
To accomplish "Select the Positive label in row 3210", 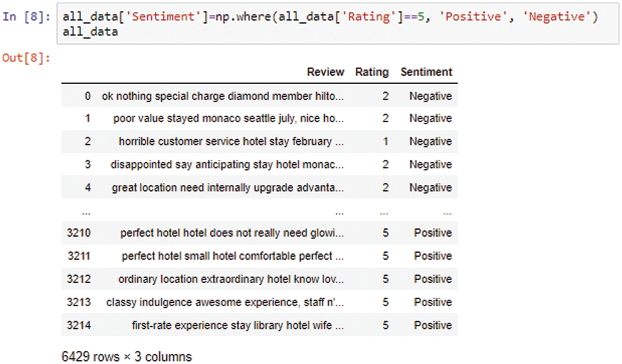I will [432, 233].
